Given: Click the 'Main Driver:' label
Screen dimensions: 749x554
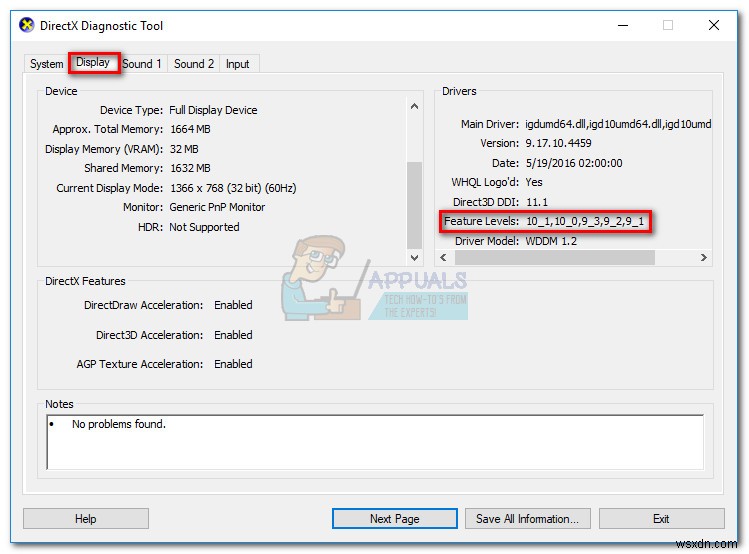Looking at the screenshot, I should click(x=490, y=124).
